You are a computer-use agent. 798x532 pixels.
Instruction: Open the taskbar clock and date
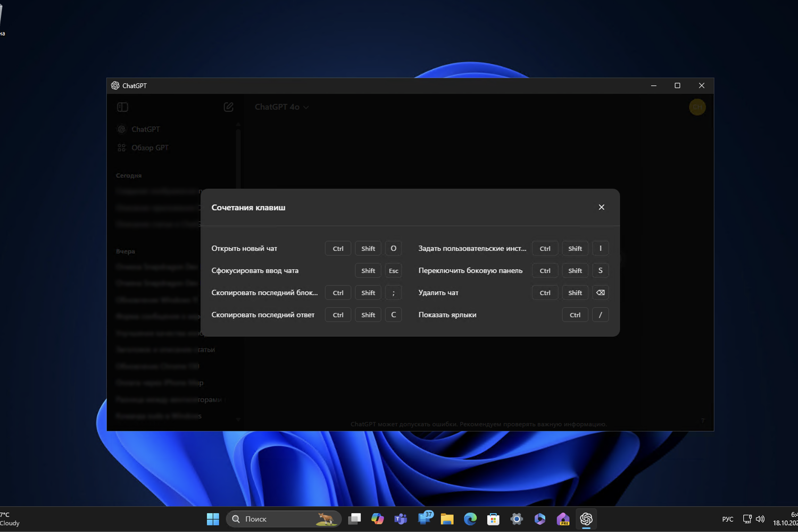coord(785,519)
